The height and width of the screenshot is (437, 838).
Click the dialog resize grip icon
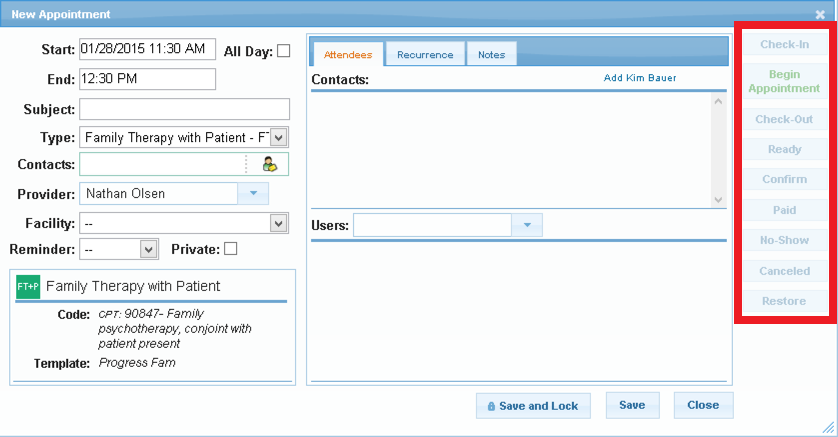pos(828,427)
